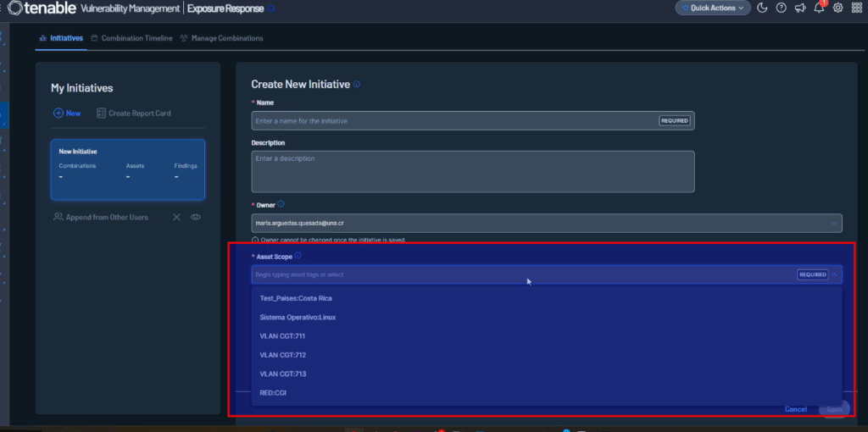The image size is (868, 432).
Task: Choose the VLAN CGT:712 asset tag
Action: (282, 355)
